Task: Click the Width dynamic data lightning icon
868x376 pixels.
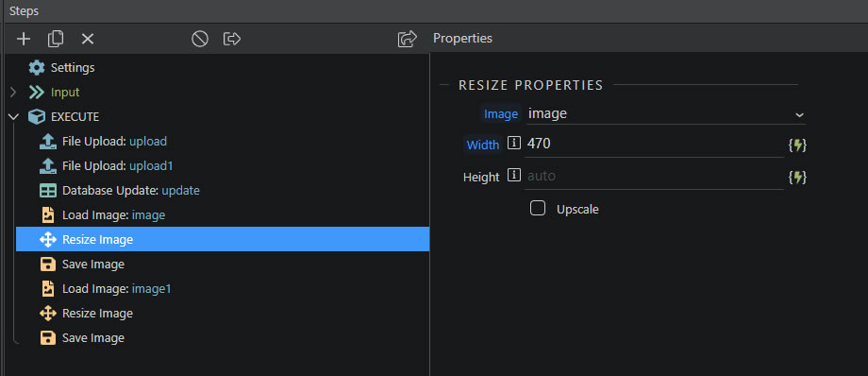Action: (x=797, y=145)
